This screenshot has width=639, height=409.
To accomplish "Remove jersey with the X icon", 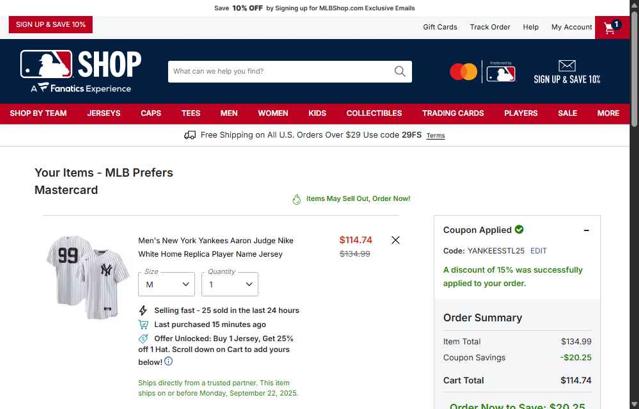I will pyautogui.click(x=395, y=240).
